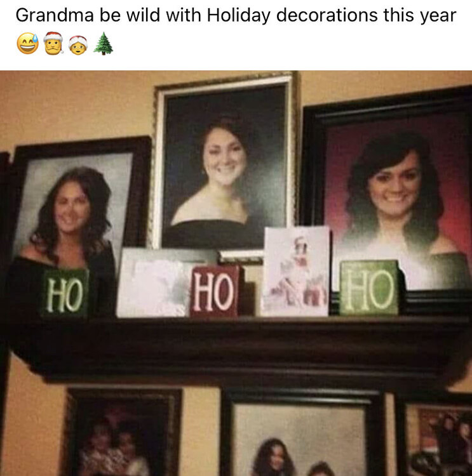Image resolution: width=472 pixels, height=476 pixels.
Task: Click the word "Grandma" in the caption
Action: tap(55, 15)
